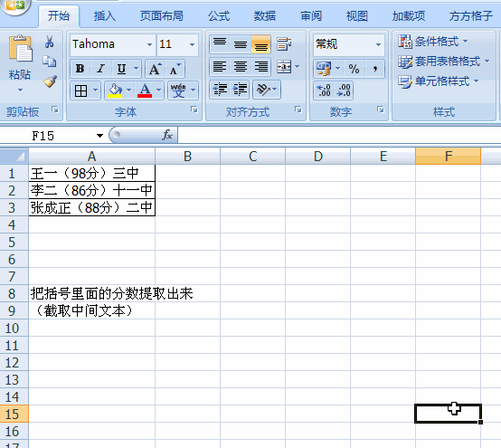This screenshot has width=501, height=448.
Task: Decrease decimal places
Action: click(344, 91)
